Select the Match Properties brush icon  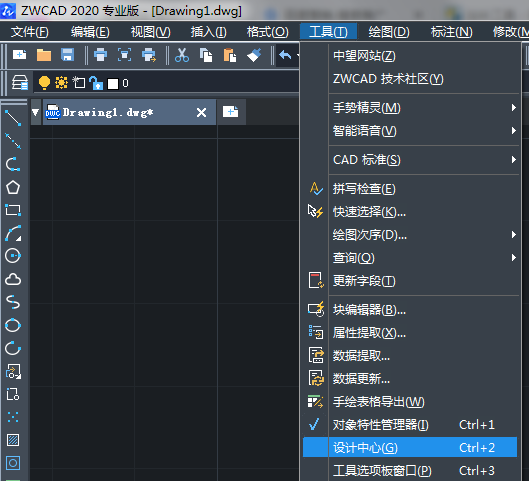[254, 55]
